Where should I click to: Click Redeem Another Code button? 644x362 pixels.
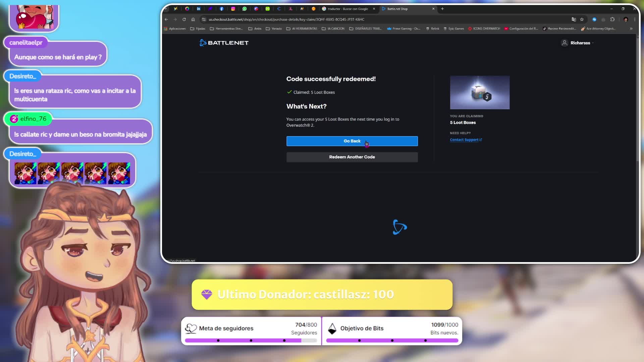pos(352,157)
